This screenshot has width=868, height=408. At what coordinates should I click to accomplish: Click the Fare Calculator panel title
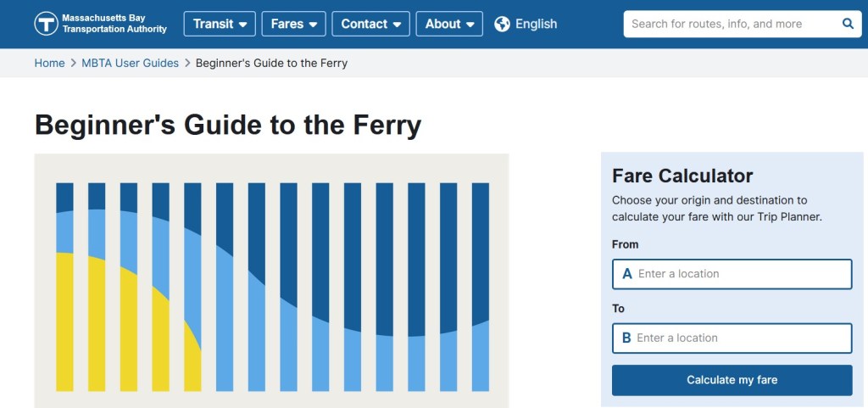[x=682, y=176]
